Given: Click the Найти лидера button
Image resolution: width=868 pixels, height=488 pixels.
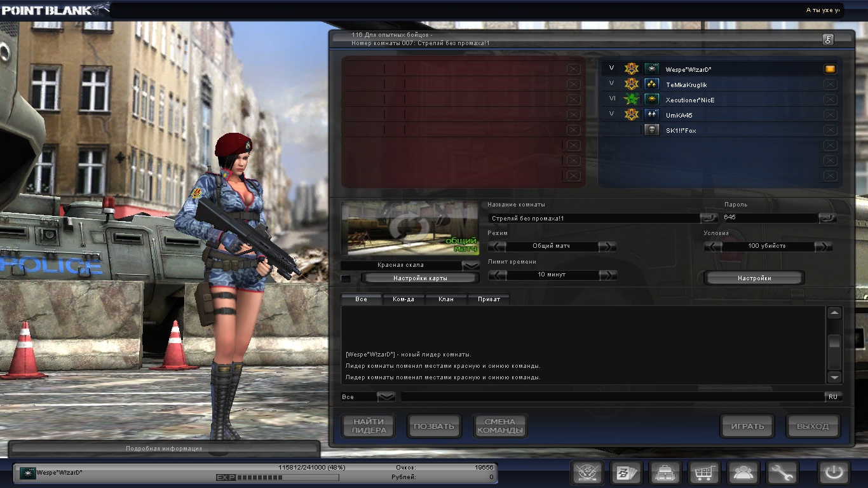Looking at the screenshot, I should pos(369,426).
